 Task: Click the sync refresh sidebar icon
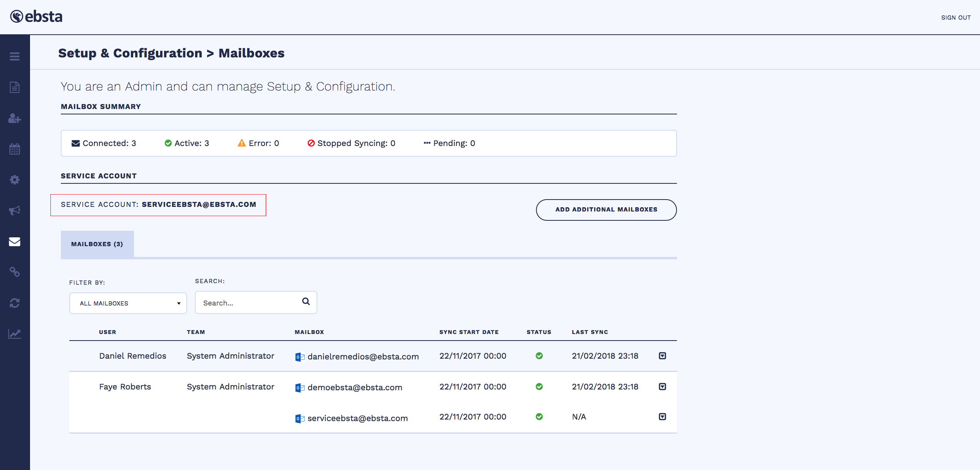tap(15, 303)
